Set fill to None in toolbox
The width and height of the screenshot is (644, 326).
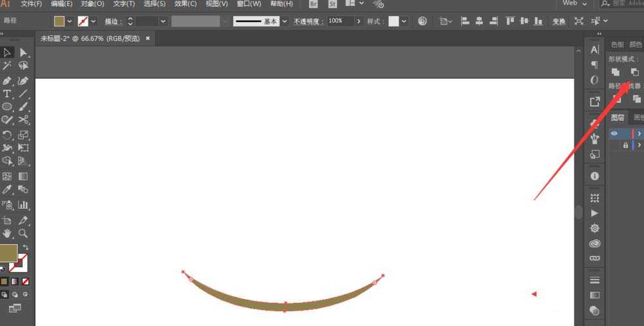tap(26, 282)
